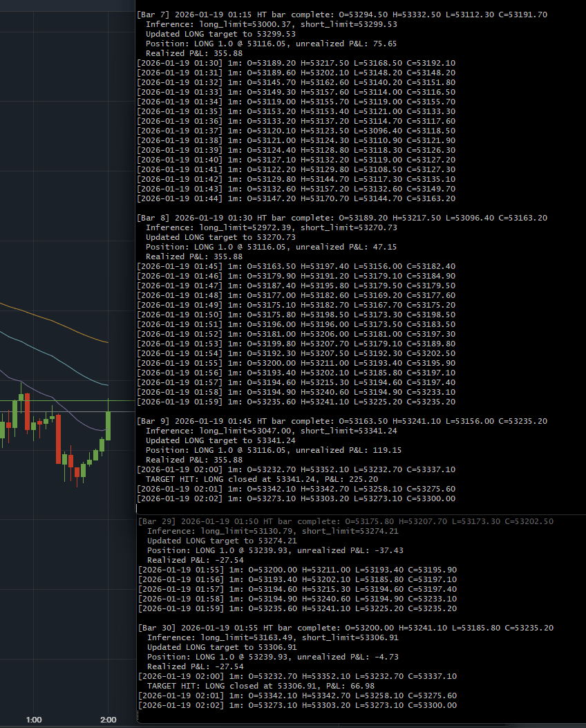586x728 pixels.
Task: Click TARGET HIT line closed at 53341.24
Action: click(262, 478)
